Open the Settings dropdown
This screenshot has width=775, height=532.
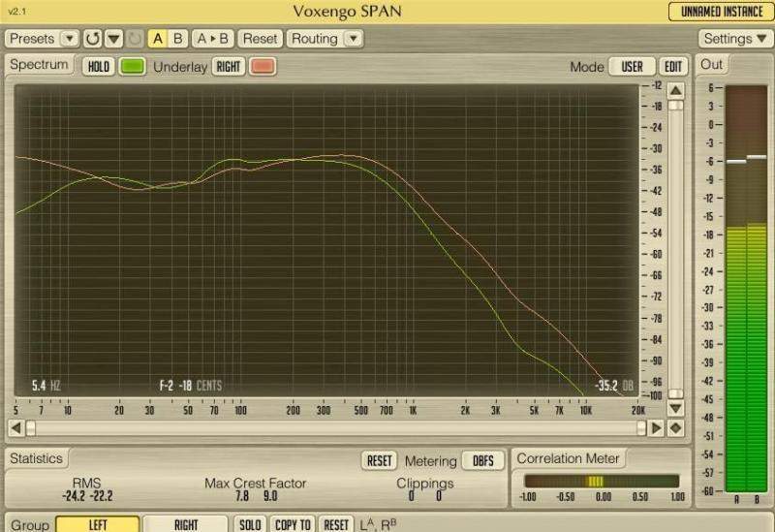(734, 39)
